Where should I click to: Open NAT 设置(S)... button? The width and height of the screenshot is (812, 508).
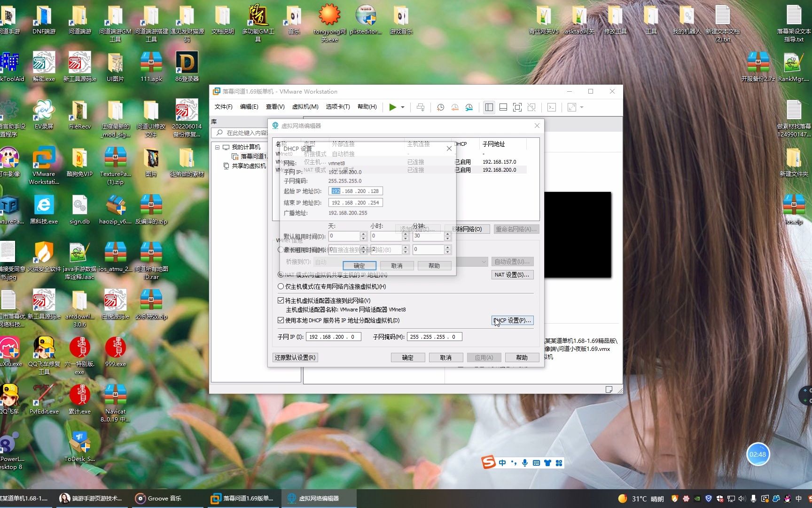tap(512, 275)
